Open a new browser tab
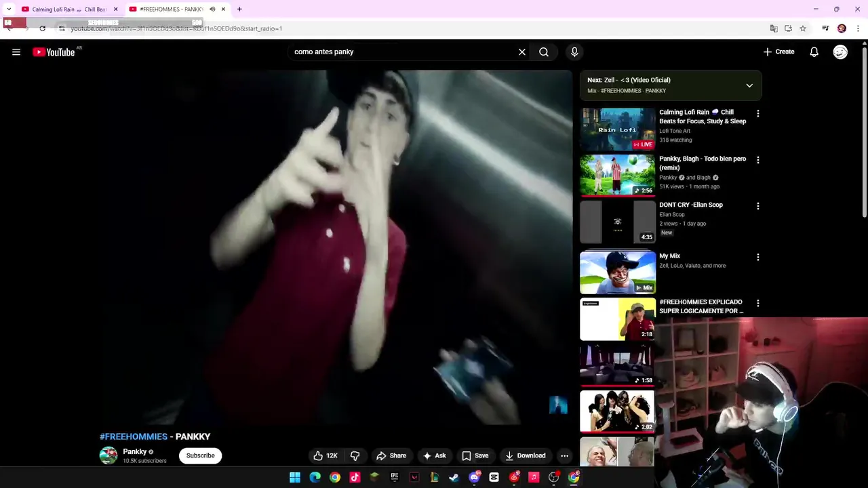This screenshot has width=868, height=488. coord(239,9)
